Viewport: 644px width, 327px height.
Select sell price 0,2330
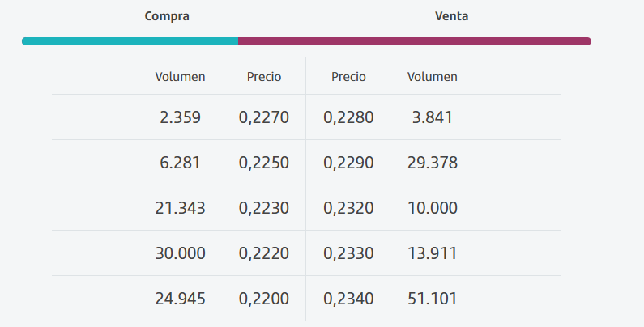point(348,253)
